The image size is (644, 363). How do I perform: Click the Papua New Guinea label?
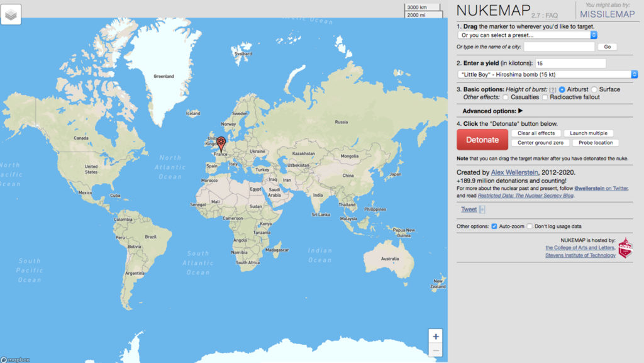click(x=404, y=233)
